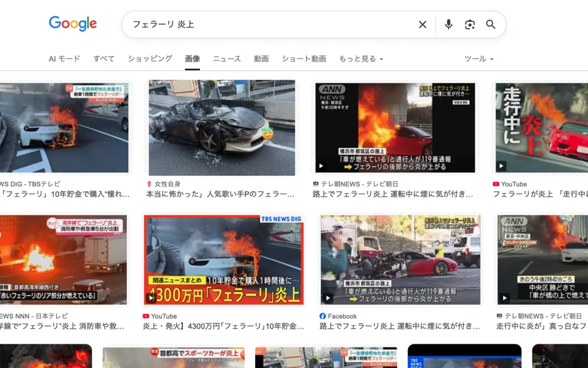This screenshot has width=588, height=368.
Task: Open the ANN NEWS 横浜・都筑区 video thumbnail
Action: [x=395, y=128]
